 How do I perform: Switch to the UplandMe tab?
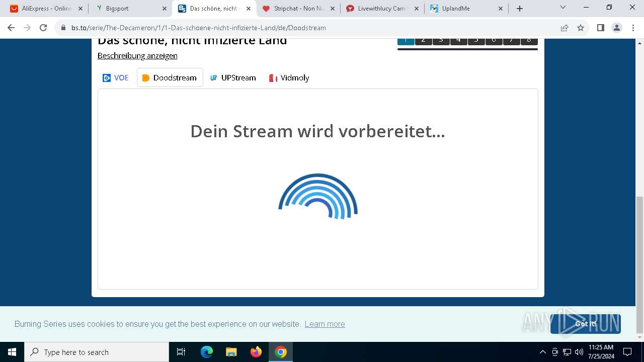pyautogui.click(x=466, y=9)
